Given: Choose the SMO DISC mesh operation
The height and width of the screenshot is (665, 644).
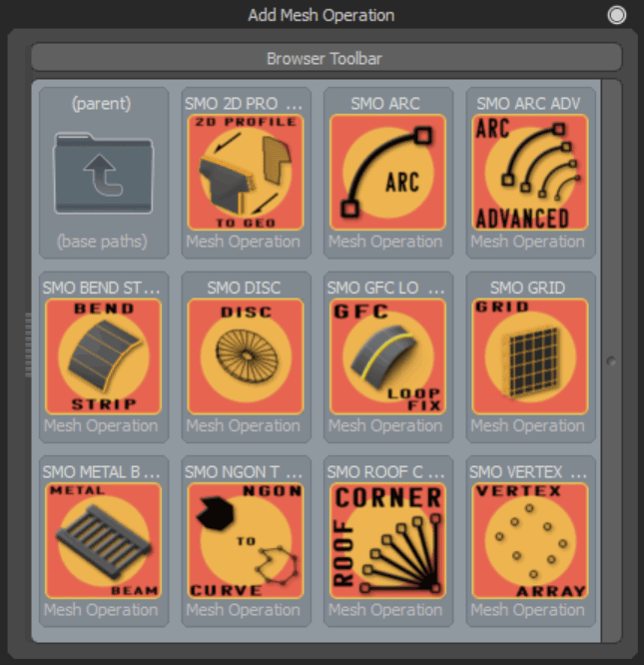Looking at the screenshot, I should point(246,356).
